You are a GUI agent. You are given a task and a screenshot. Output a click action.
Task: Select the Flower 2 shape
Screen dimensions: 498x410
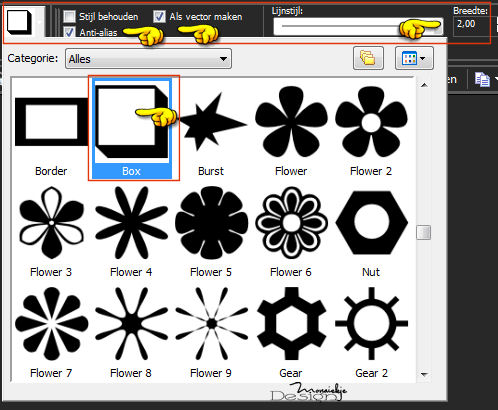point(371,128)
